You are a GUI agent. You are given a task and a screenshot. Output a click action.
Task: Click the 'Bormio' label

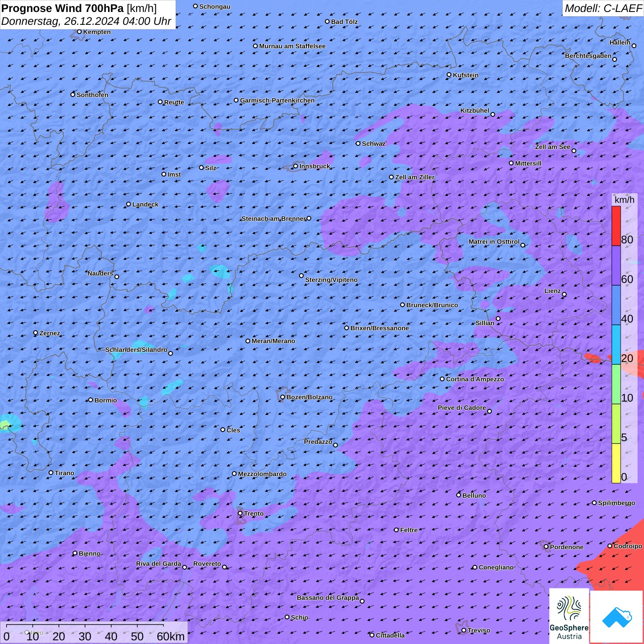105,400
